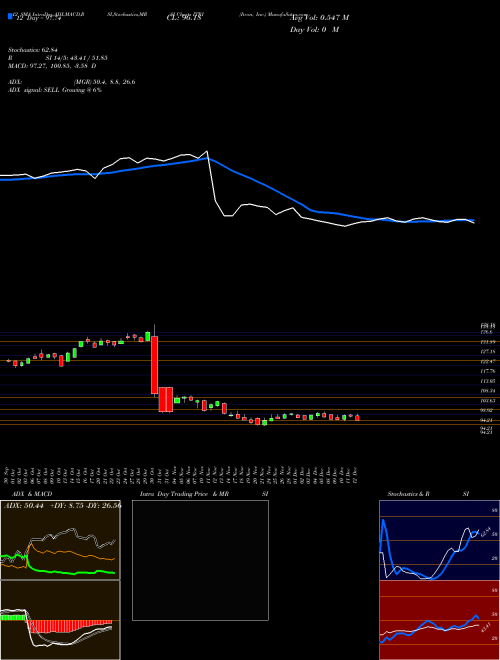Select the 'Day Vol: 0 M' text
Viewport: 500px width, 660px height.
314,30
